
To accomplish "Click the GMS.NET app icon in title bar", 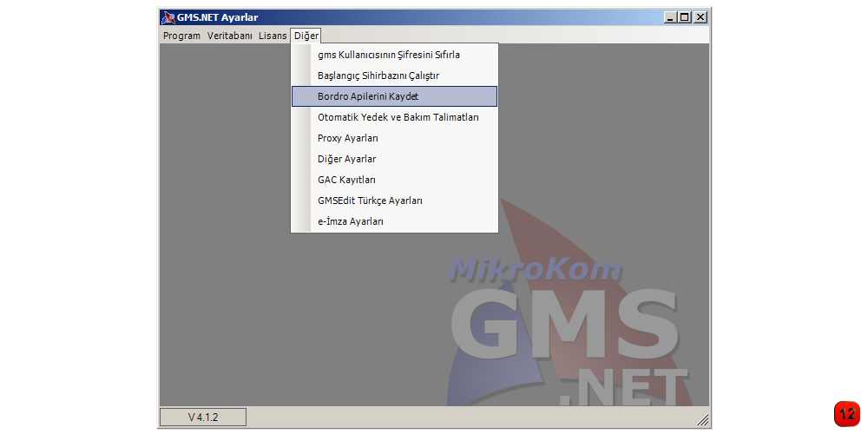I will pyautogui.click(x=168, y=17).
